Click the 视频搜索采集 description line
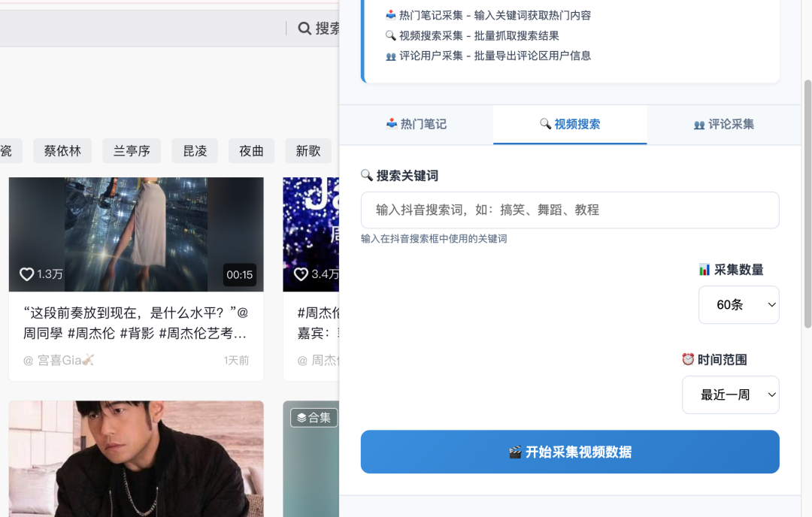Image resolution: width=812 pixels, height=517 pixels. pos(472,36)
